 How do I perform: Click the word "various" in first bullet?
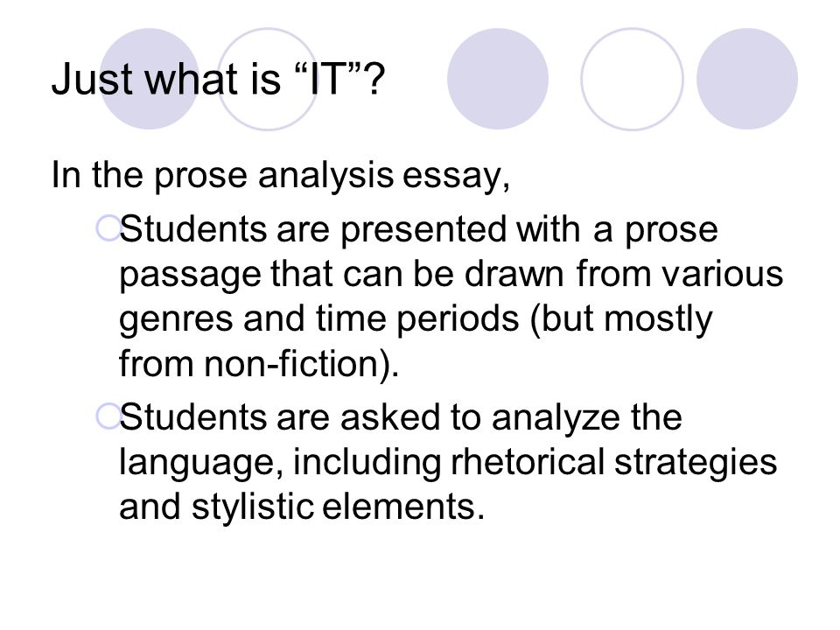(x=723, y=274)
